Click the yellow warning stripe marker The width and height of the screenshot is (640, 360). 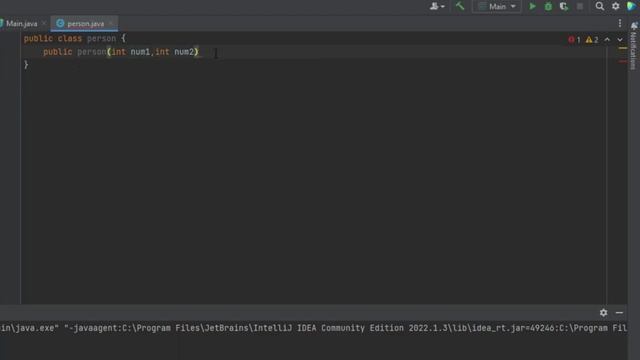[x=623, y=49]
